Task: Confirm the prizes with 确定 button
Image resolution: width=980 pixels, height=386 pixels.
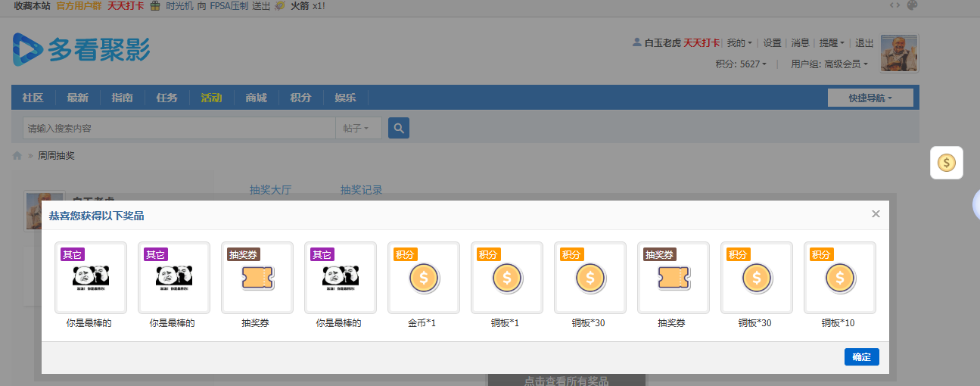Action: pyautogui.click(x=861, y=357)
